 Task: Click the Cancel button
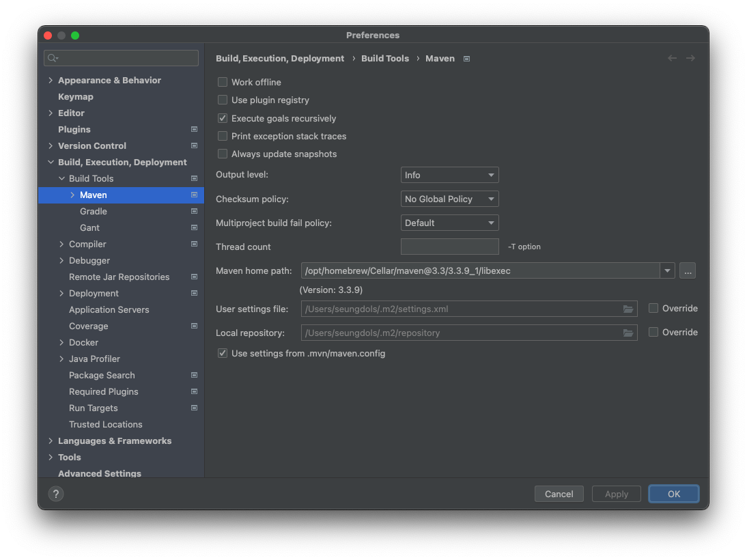[559, 494]
